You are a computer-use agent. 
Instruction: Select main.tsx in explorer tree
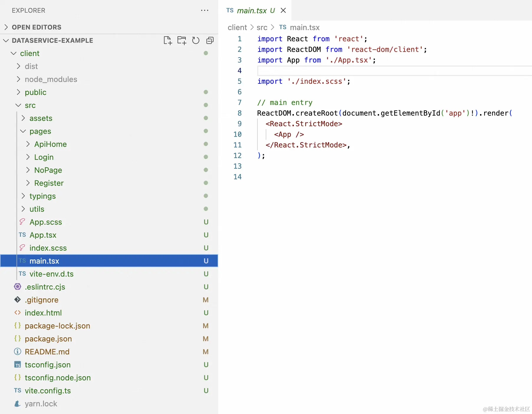click(x=109, y=261)
